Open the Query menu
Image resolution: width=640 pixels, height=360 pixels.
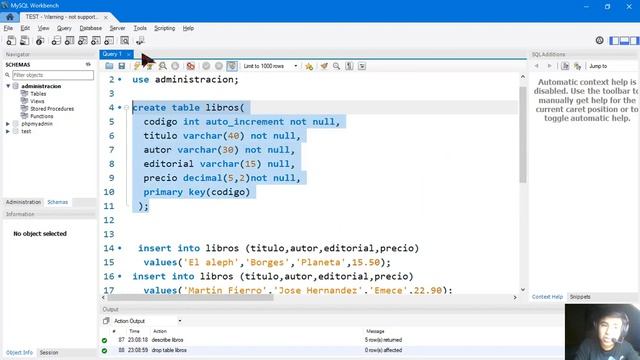pos(64,28)
